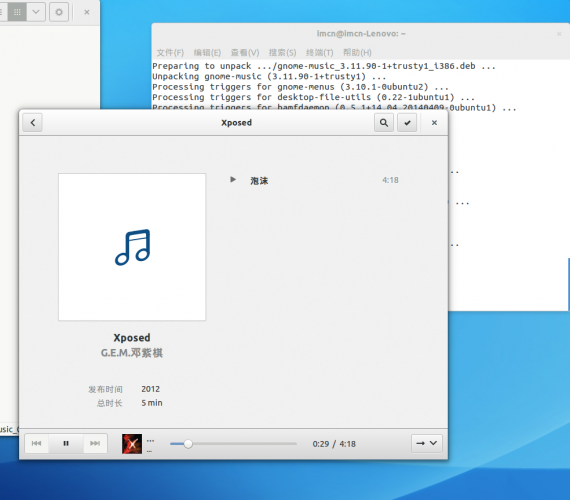Open the 文件(F) menu in the terminal
Viewport: 570px width, 500px height.
point(170,53)
